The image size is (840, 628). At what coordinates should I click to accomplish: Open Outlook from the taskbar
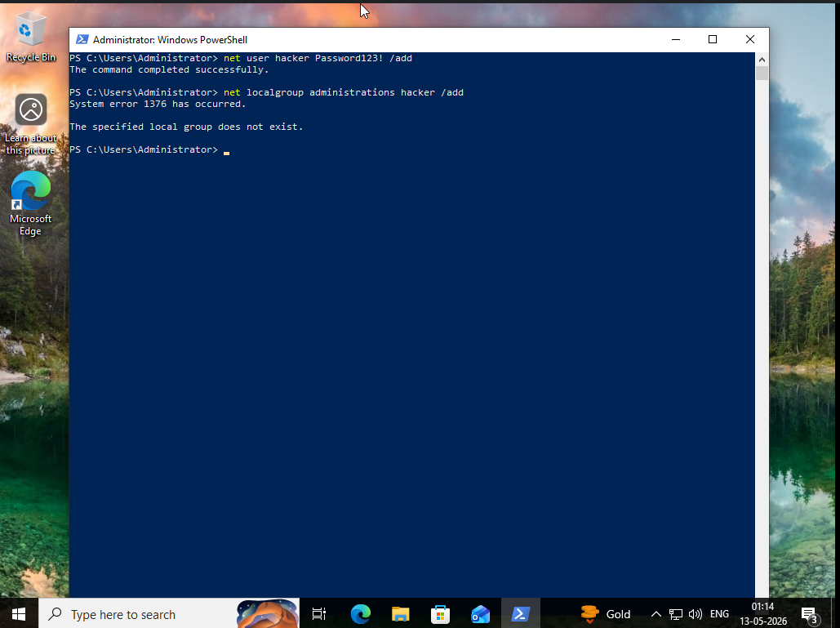point(481,614)
